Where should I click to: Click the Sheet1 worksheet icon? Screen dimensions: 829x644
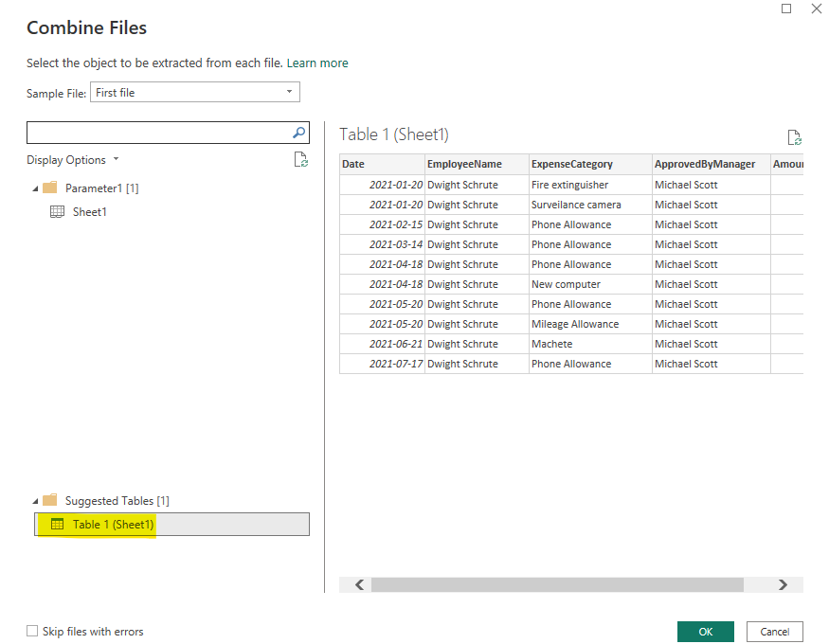point(57,212)
